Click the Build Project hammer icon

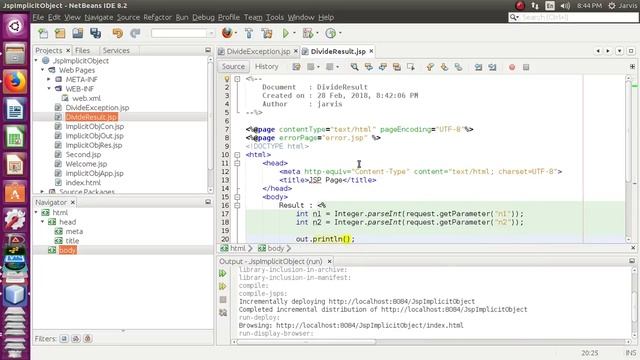(x=249, y=33)
